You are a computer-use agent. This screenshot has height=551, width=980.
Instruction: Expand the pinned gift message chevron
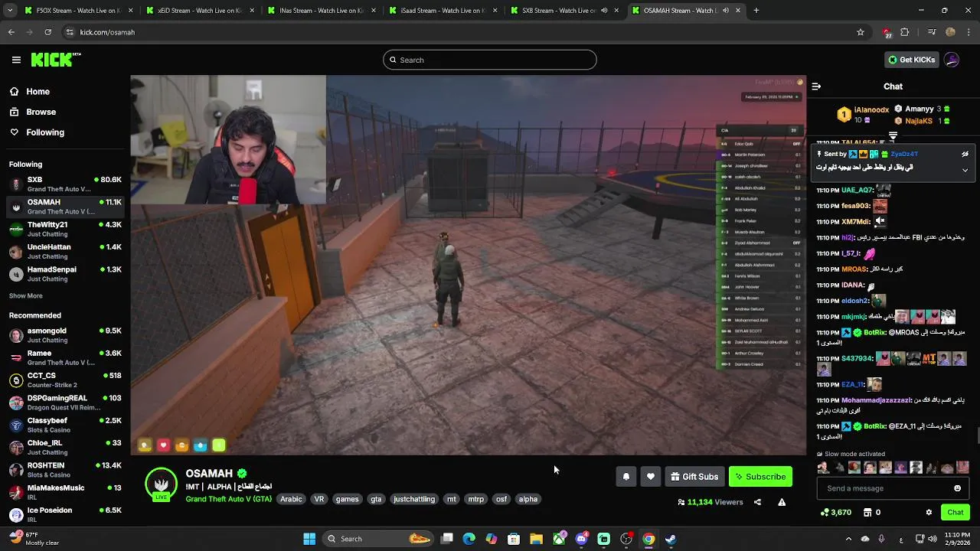965,170
